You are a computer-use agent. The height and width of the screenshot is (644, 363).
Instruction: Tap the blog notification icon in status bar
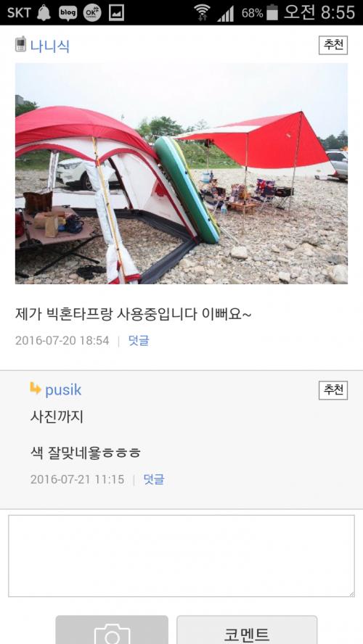[68, 13]
